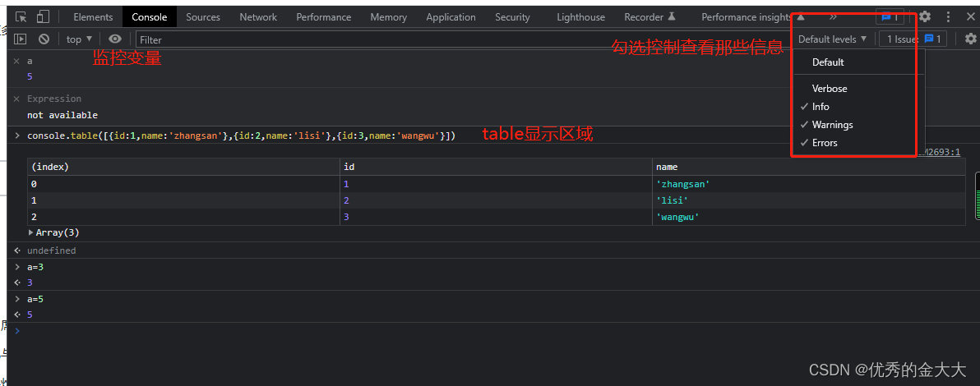Open the Lighthouse tab
The image size is (980, 386).
[x=580, y=17]
